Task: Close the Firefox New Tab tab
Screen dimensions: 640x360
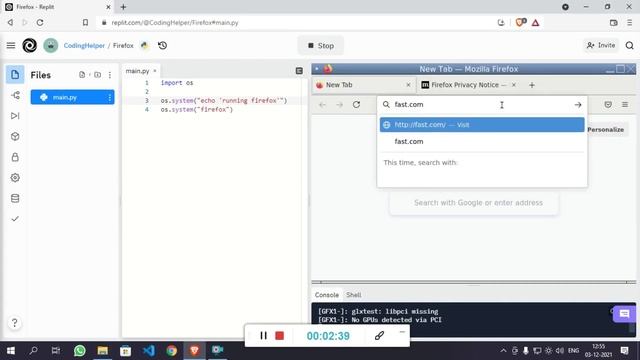Action: (x=408, y=85)
